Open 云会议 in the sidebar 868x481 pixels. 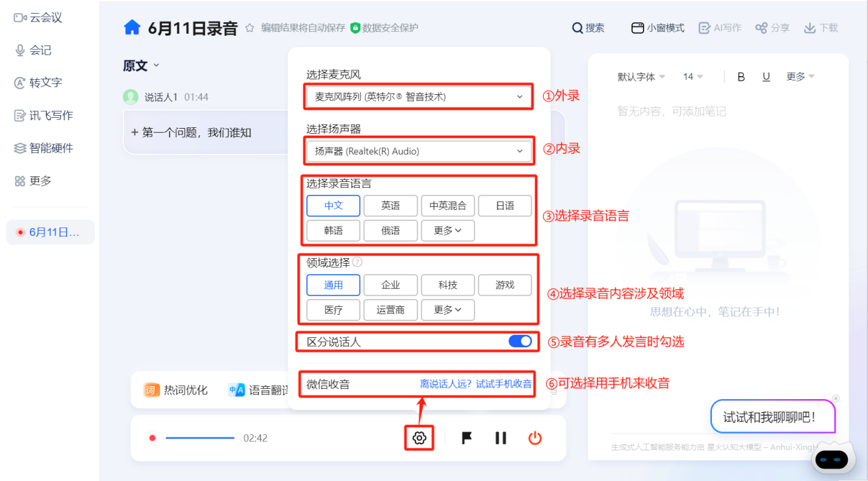tap(38, 18)
